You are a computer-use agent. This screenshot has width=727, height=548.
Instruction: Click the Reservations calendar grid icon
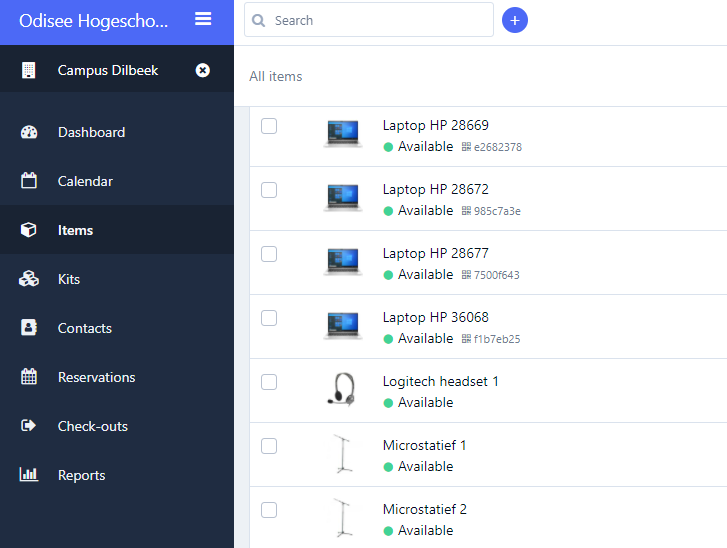(x=29, y=376)
